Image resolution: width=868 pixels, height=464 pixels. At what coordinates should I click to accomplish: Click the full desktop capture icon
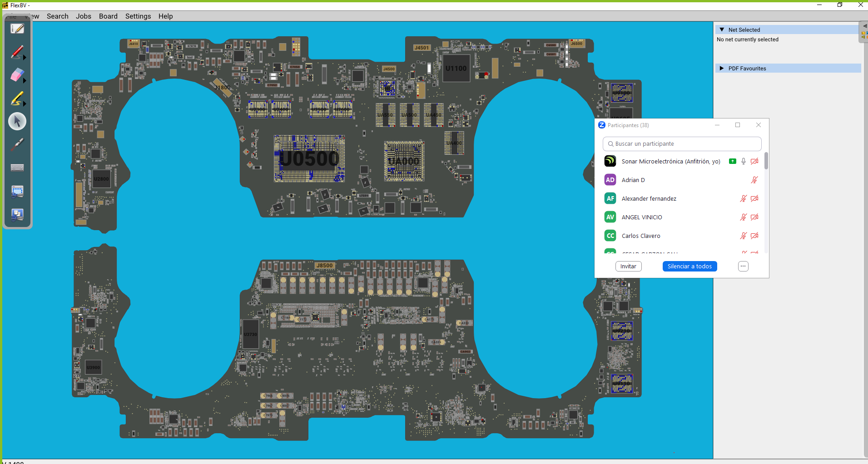tap(17, 214)
